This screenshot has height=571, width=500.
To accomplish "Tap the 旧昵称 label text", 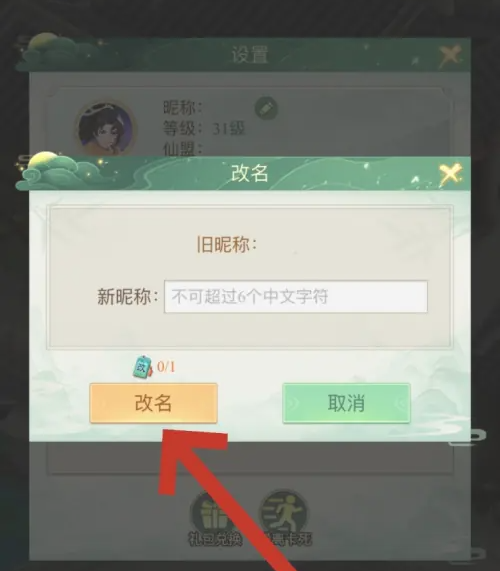I will (227, 244).
